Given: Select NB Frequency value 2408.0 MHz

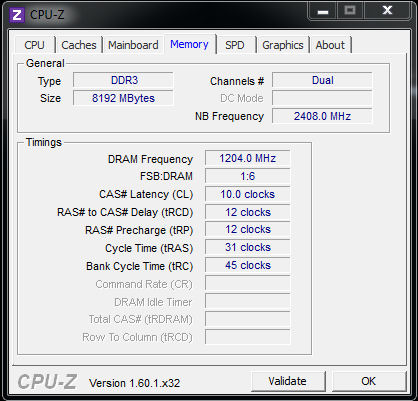Looking at the screenshot, I should coord(322,116).
